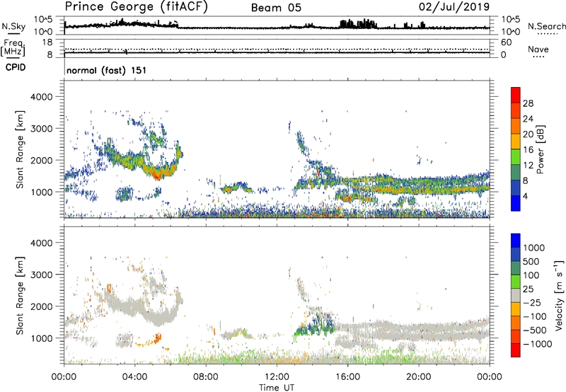Click the date "02/Jul/2019"
Screen dimensions: 566x392
pyautogui.click(x=454, y=7)
